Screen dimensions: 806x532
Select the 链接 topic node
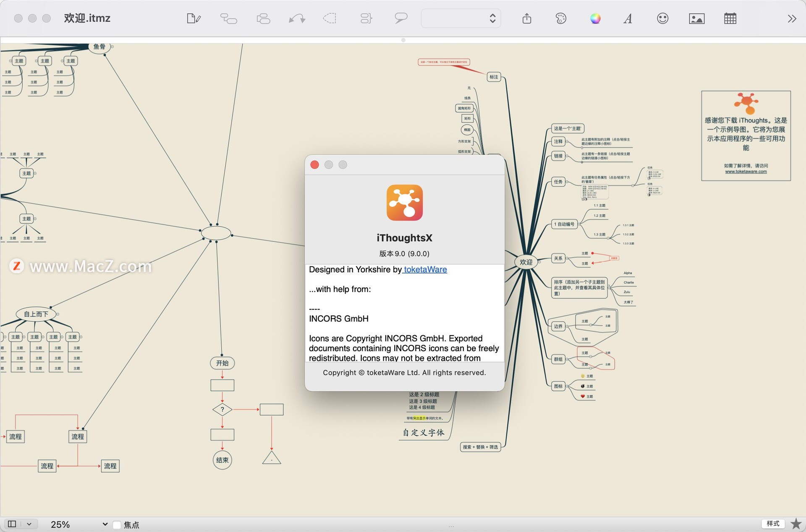click(x=558, y=156)
